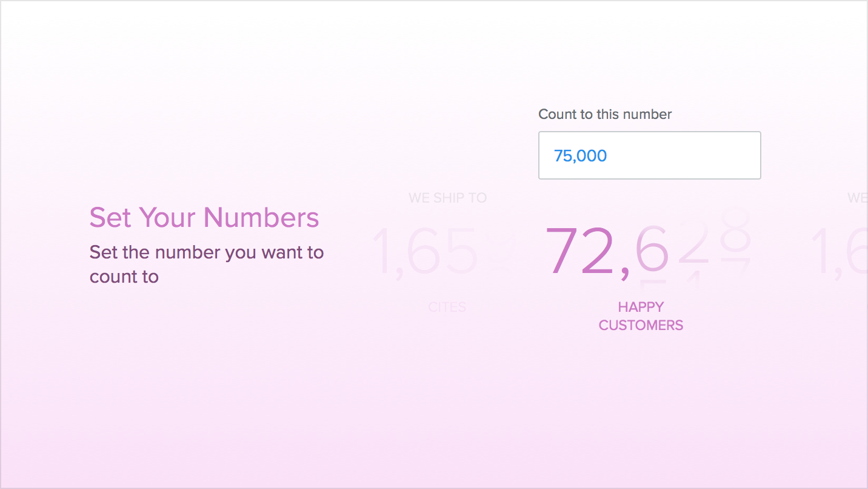Click the faded 'WE SHIP TO' label above 1,65
This screenshot has width=868, height=489.
[447, 198]
